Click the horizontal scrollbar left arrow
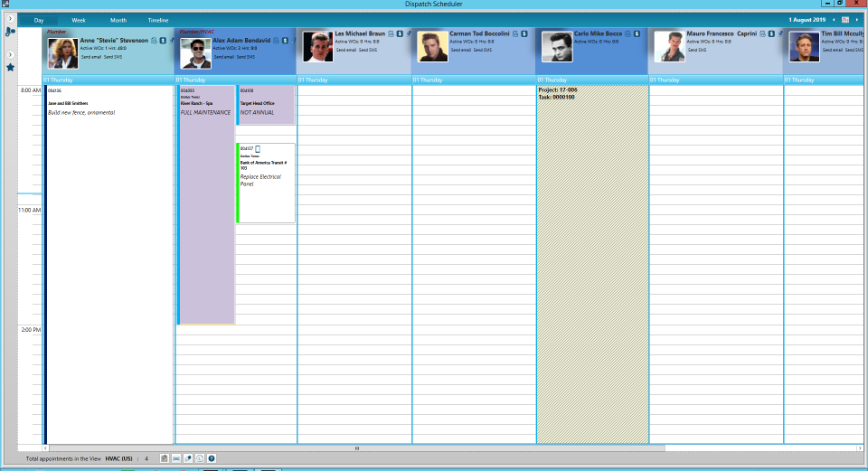868x471 pixels. [46, 448]
